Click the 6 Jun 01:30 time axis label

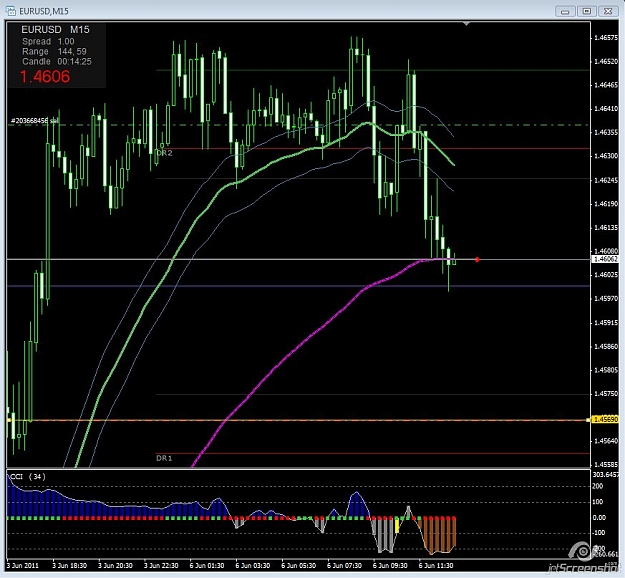(x=207, y=566)
